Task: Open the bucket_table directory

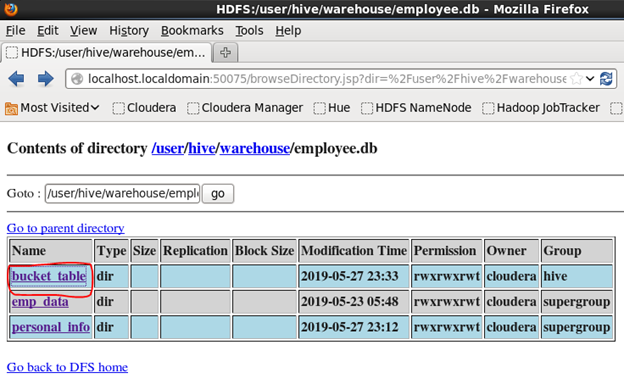Action: pyautogui.click(x=49, y=276)
